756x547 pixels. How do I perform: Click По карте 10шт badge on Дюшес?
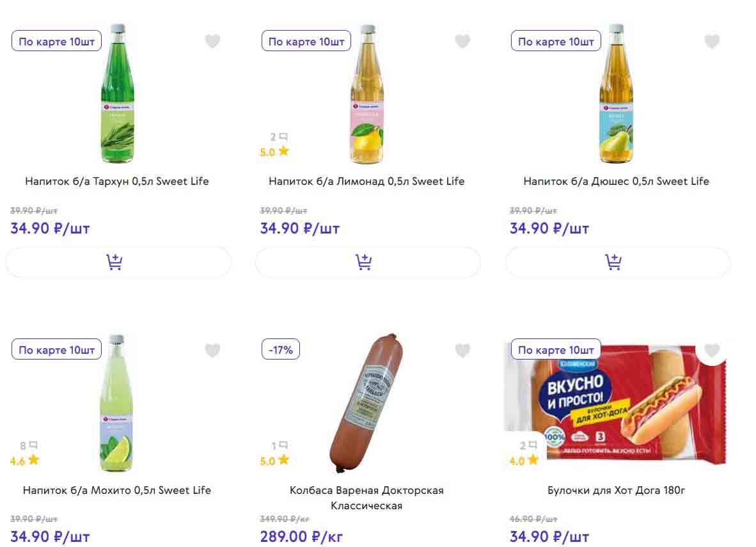point(556,42)
